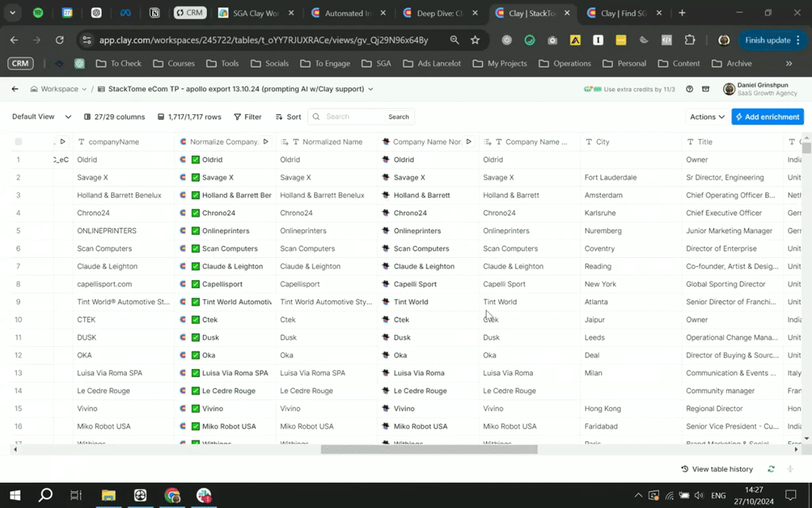Screen dimensions: 812x508
Task: Reload the page with the browser refresh icon
Action: click(x=59, y=40)
